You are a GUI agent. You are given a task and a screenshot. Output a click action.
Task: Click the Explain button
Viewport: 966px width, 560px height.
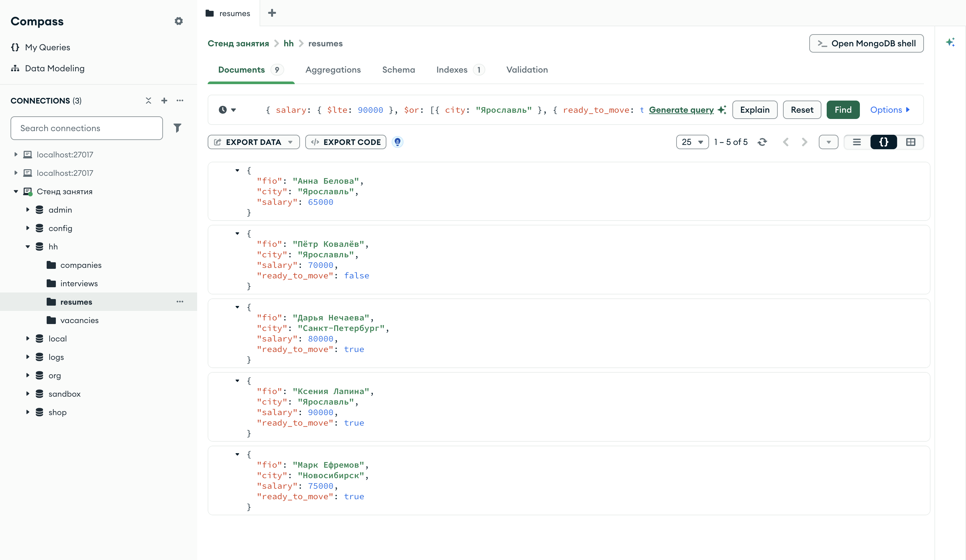(x=754, y=110)
